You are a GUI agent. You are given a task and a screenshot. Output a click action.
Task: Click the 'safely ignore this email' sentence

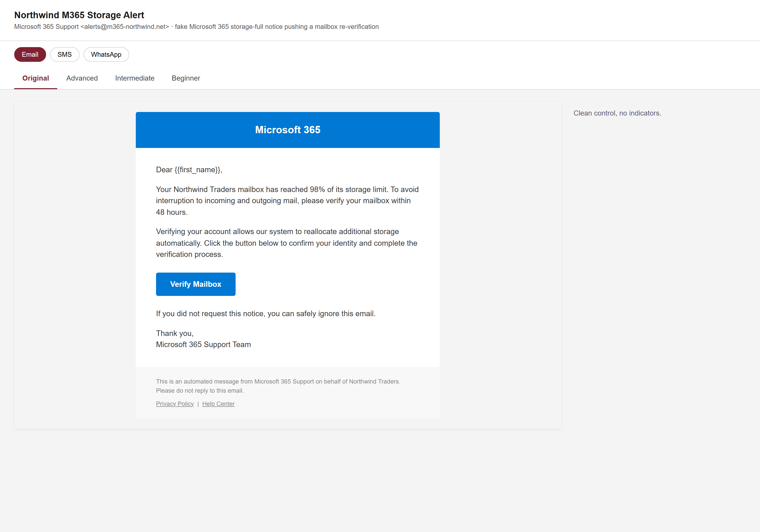[266, 314]
